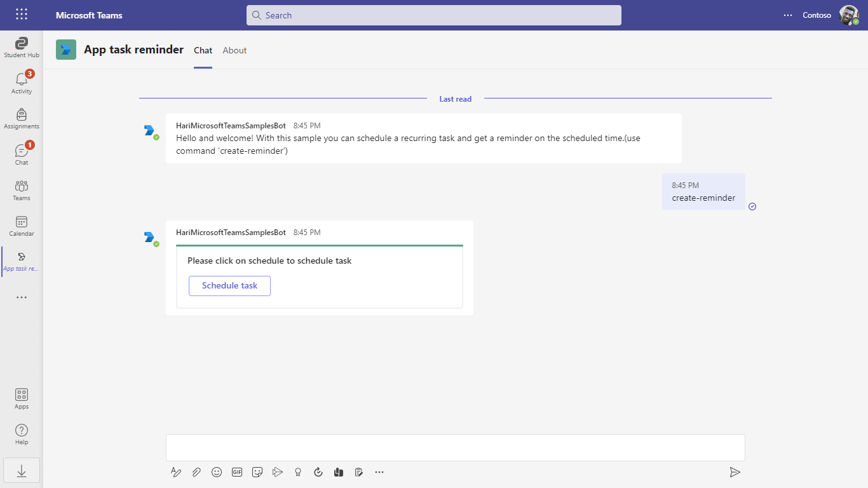Switch to the Chat tab
This screenshot has width=868, height=488.
click(203, 50)
